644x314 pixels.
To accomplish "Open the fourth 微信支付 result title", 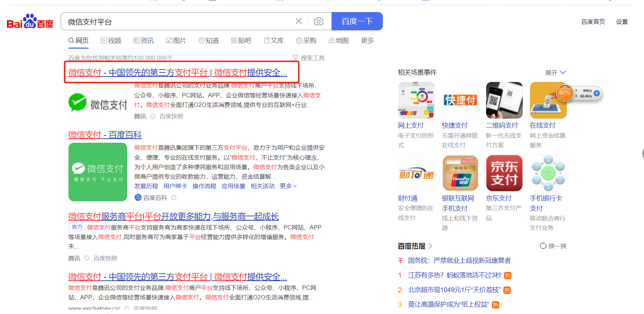I will click(178, 277).
